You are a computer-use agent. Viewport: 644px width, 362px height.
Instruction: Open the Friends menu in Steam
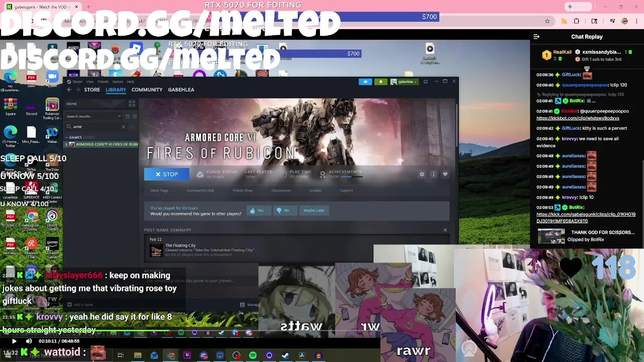(103, 81)
